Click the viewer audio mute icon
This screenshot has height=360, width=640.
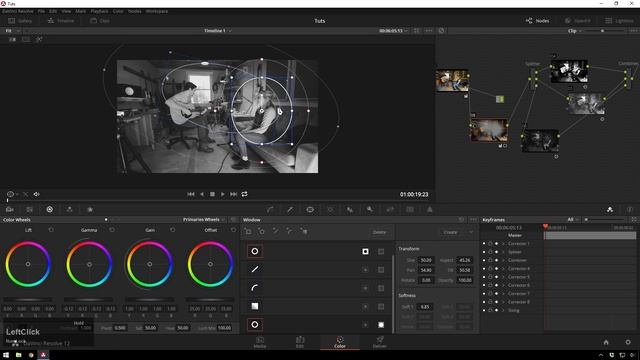36,194
